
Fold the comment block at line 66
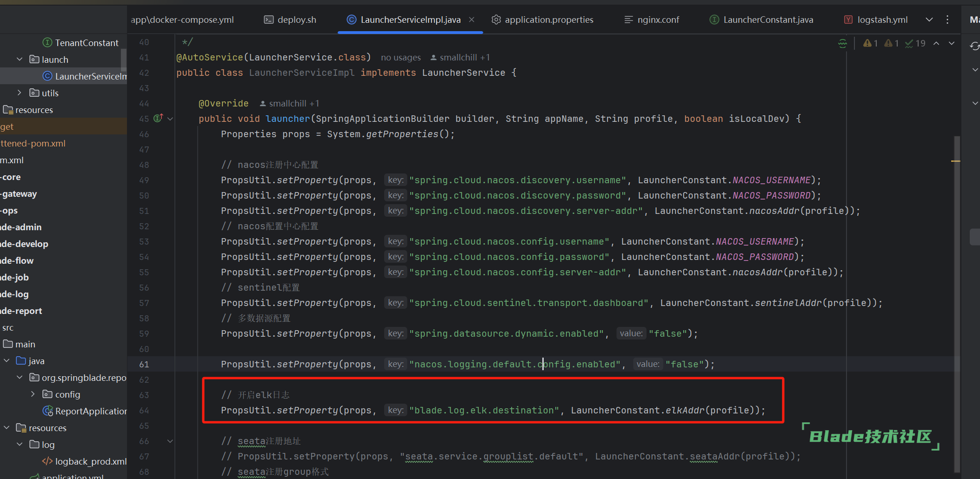(170, 441)
